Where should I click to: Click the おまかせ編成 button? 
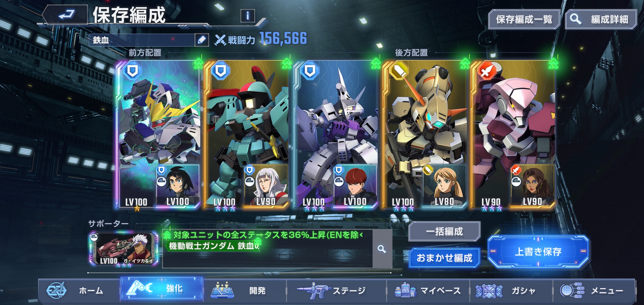tap(444, 258)
